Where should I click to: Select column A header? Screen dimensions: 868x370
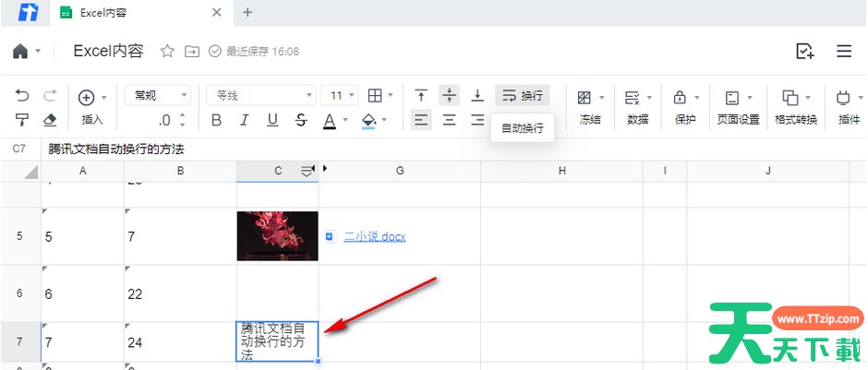[x=82, y=172]
